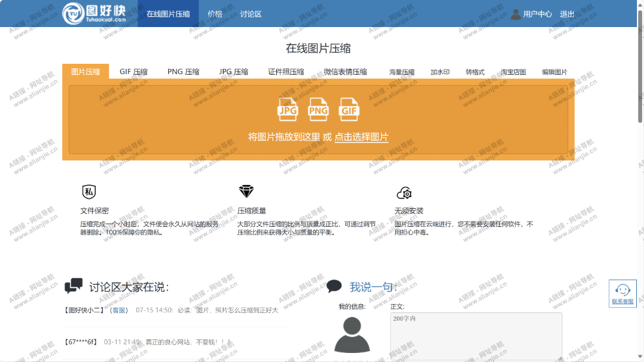Click 退出 to log out

[567, 14]
